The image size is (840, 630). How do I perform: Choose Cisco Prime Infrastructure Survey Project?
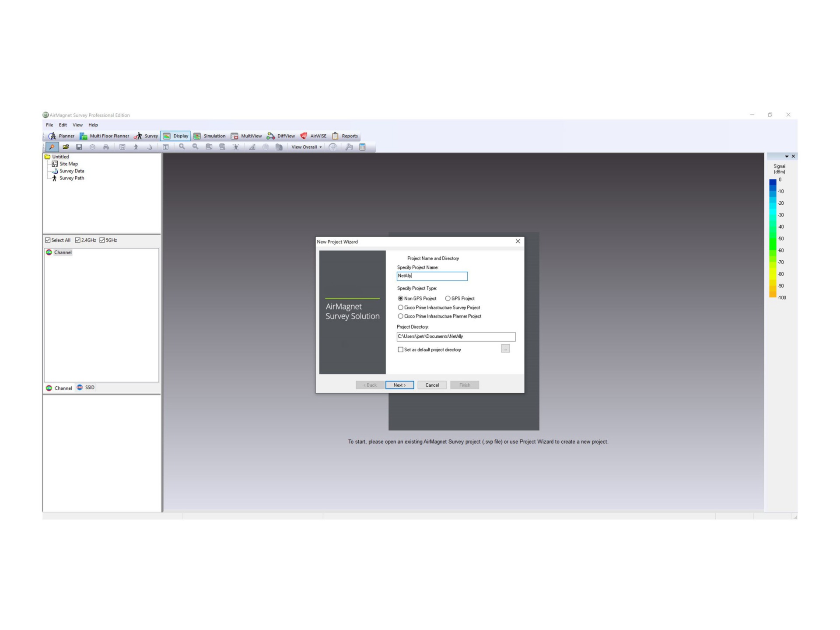coord(400,308)
